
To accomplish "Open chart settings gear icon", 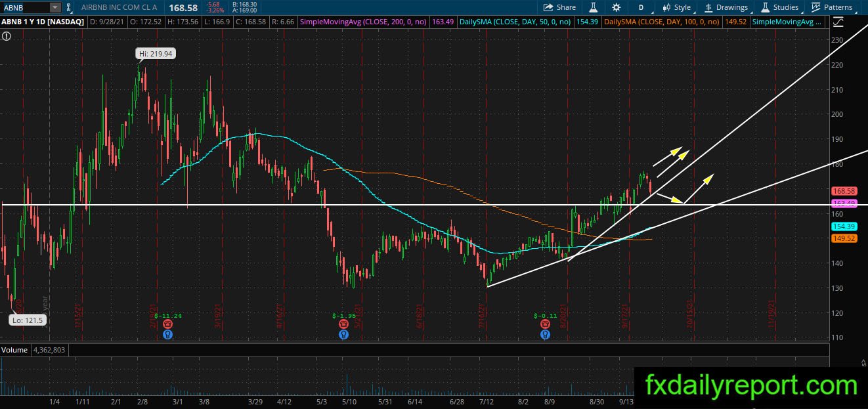I will click(616, 7).
